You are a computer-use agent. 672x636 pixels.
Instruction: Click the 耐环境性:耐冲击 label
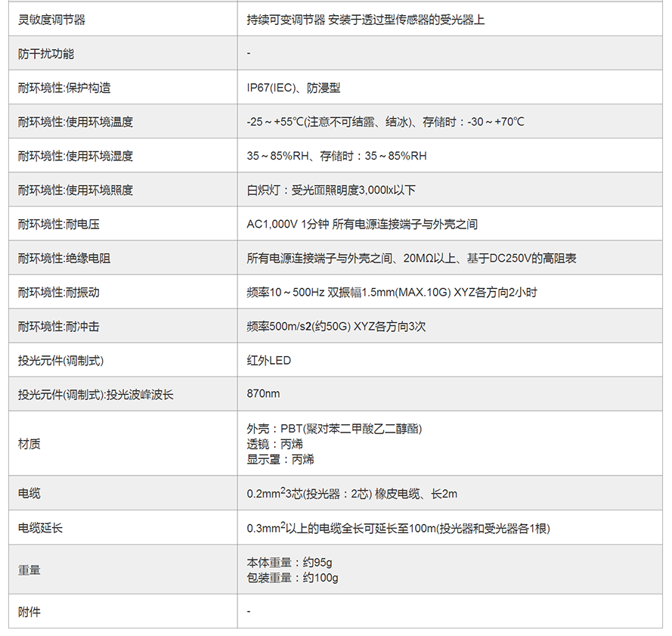(x=58, y=327)
